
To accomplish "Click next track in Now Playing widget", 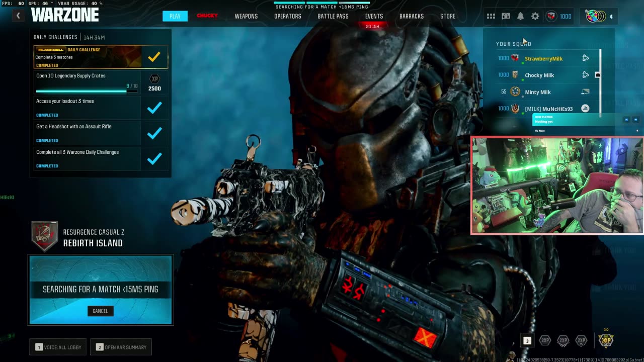I will point(635,120).
